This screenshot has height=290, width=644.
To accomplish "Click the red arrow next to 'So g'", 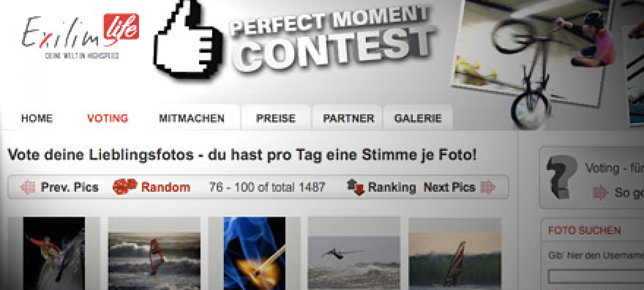I will 600,192.
